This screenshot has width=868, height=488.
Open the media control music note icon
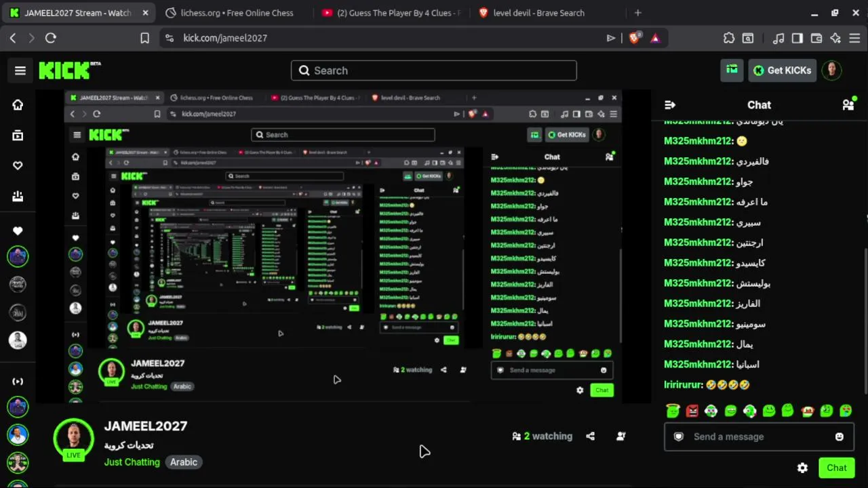[x=778, y=38]
